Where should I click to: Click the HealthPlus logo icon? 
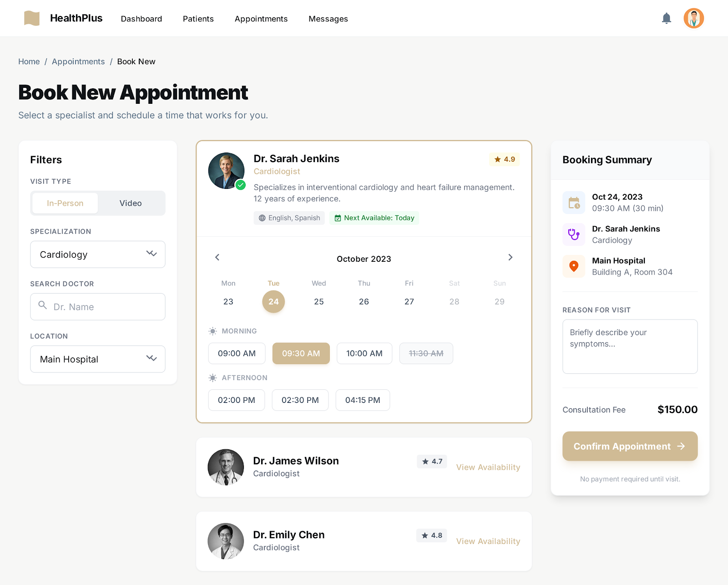pos(31,18)
